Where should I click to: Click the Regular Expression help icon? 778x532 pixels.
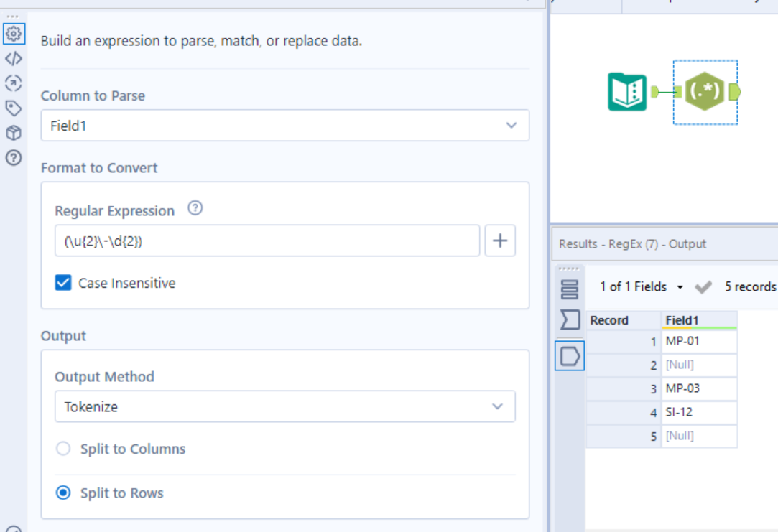pyautogui.click(x=195, y=209)
